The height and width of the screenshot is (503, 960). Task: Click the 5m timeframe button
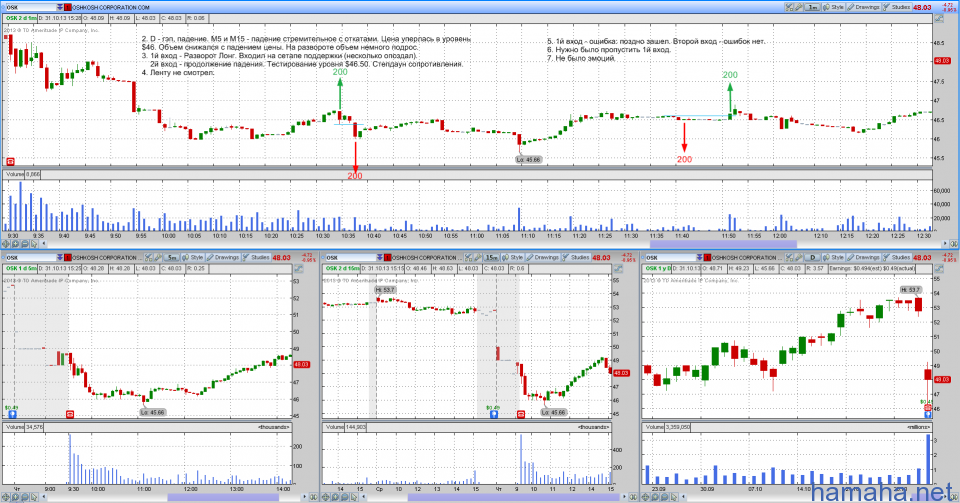(x=172, y=258)
